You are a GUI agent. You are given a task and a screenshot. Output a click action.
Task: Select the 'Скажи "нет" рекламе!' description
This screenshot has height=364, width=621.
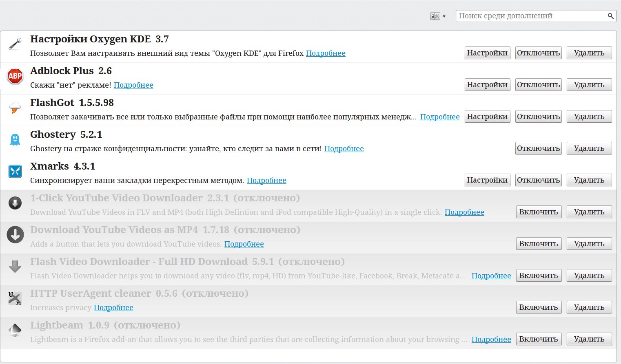point(71,85)
